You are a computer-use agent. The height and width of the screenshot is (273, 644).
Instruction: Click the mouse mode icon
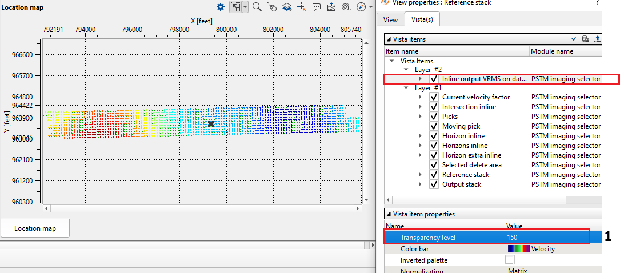[x=272, y=7]
